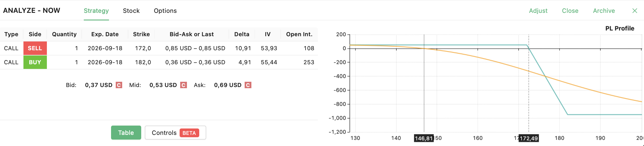Click the red C icon beside Bid price
This screenshot has height=146, width=644.
(119, 85)
